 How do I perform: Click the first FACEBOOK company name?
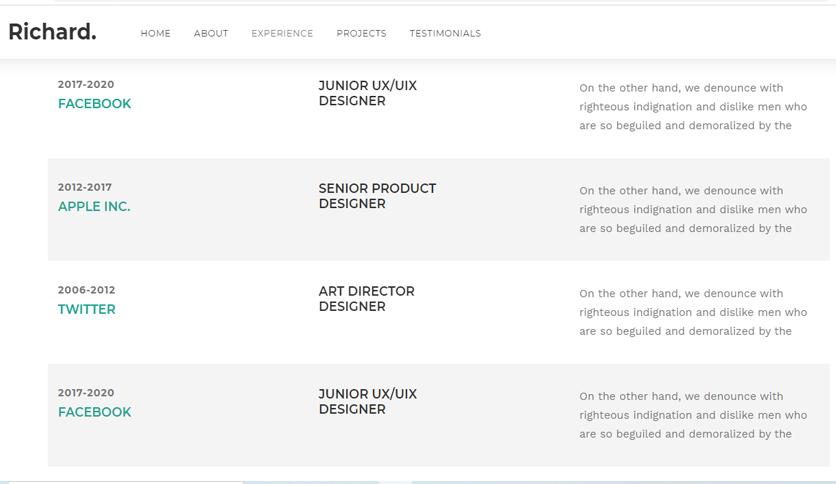coord(94,103)
